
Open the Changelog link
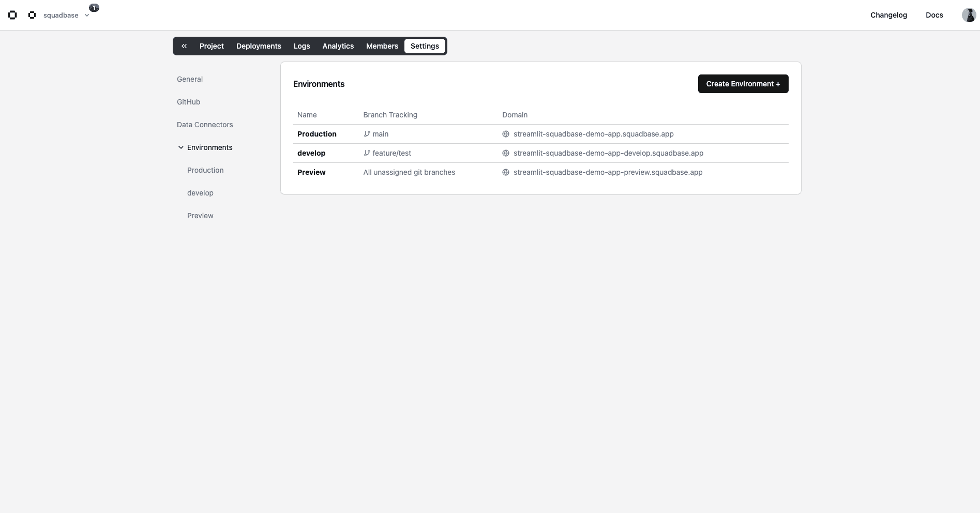tap(888, 15)
